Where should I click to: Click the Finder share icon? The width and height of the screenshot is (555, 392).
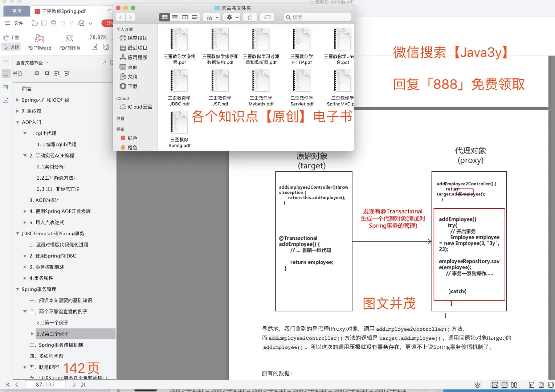pos(250,17)
